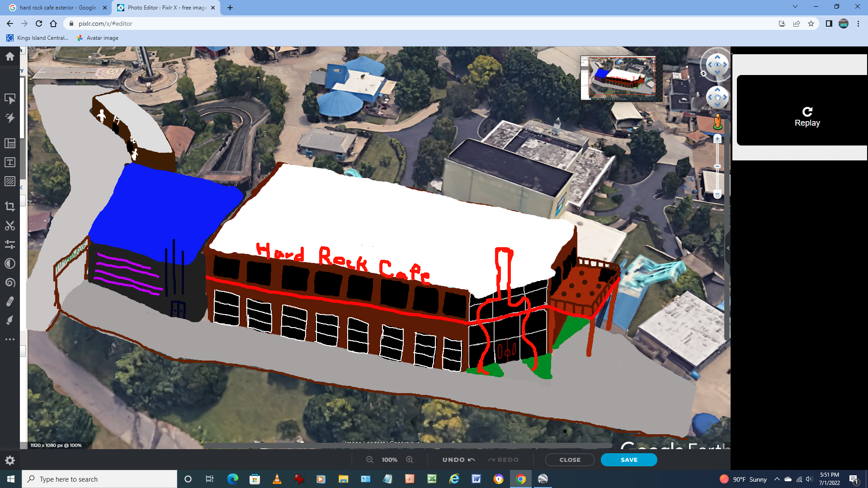Open the Liquify swirl tool

[x=10, y=282]
